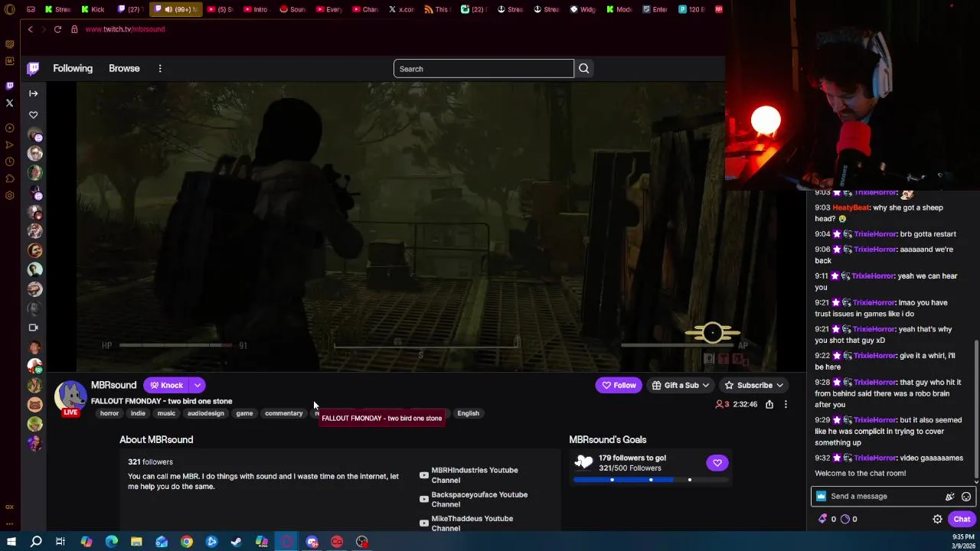980x551 pixels.
Task: Click HeatyBeat username in chat
Action: click(x=851, y=207)
